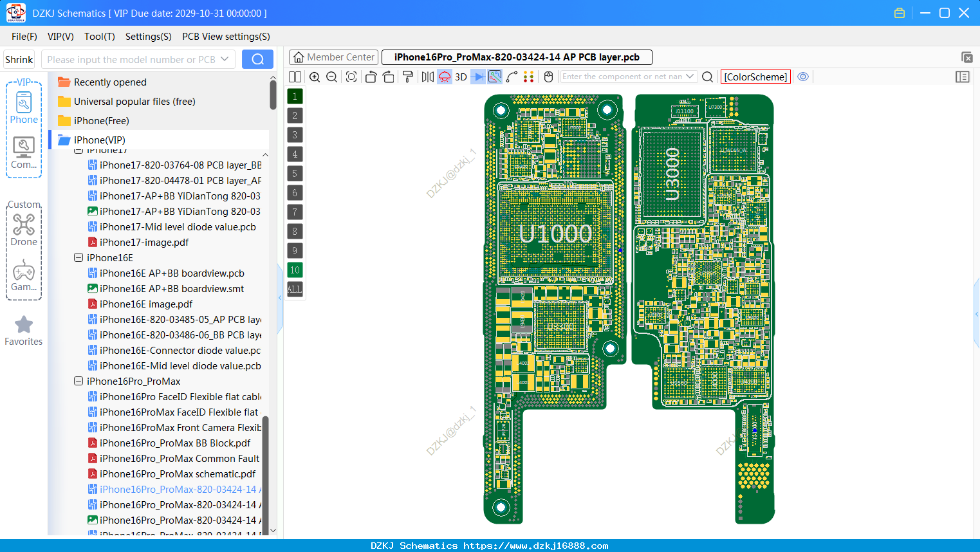Click the file tree scrollbar down arrow
The height and width of the screenshot is (552, 980).
273,531
